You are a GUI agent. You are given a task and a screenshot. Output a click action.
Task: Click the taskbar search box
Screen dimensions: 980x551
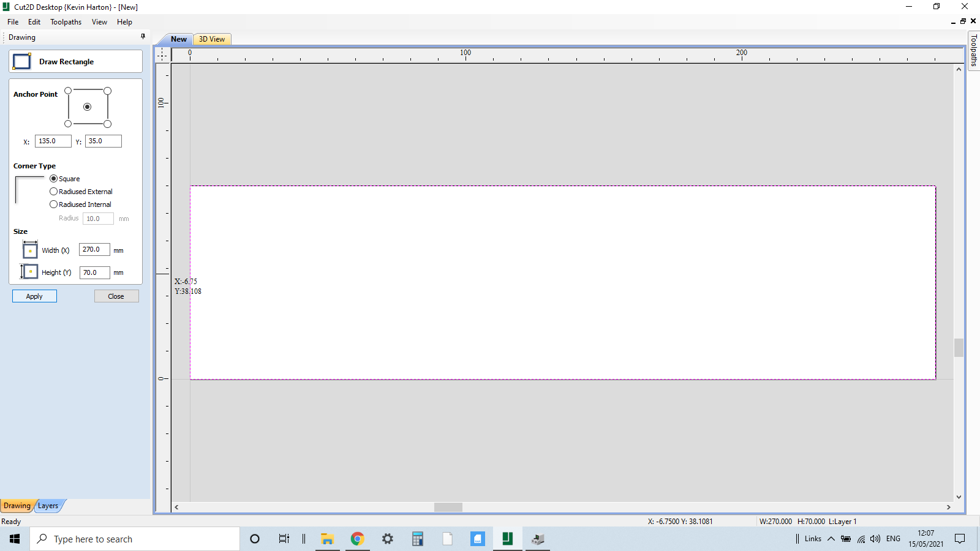click(135, 539)
